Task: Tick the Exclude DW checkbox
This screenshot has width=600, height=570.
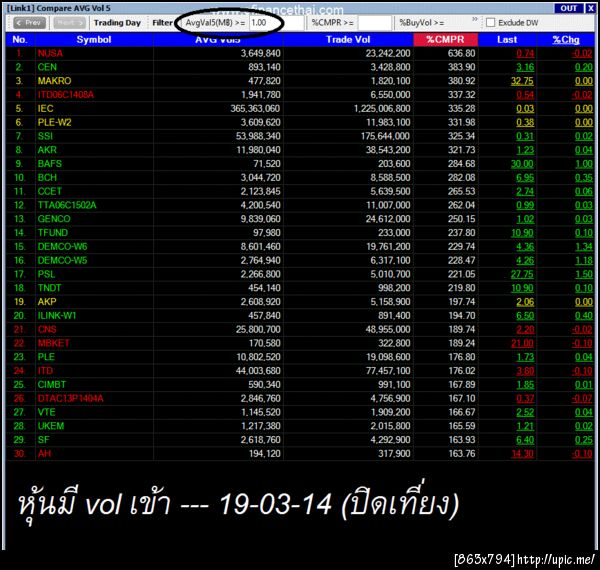Action: [x=490, y=23]
